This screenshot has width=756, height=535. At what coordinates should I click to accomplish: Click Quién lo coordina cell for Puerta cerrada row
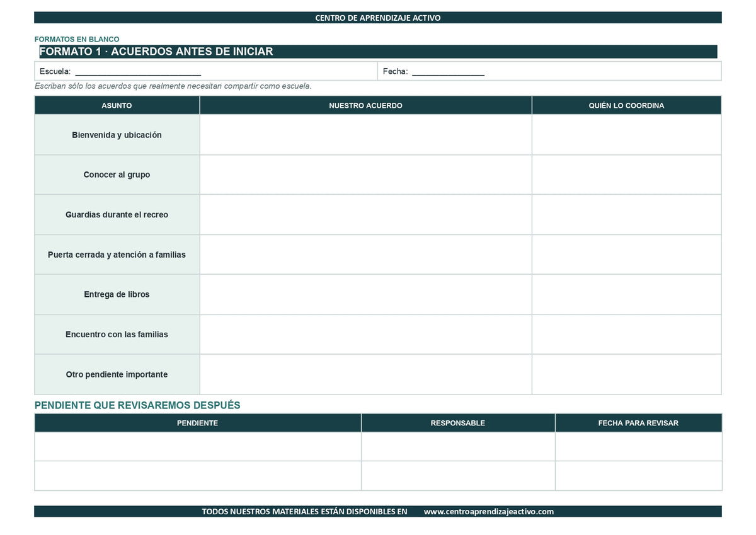pyautogui.click(x=626, y=255)
